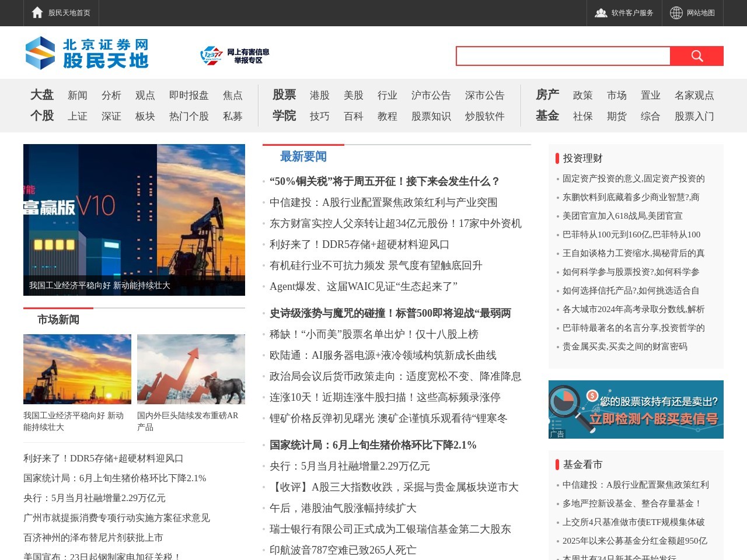The height and width of the screenshot is (560, 747).
Task: Open article 中信建投：A股行业配置聚焦政策红利与产业突围
Action: [383, 202]
